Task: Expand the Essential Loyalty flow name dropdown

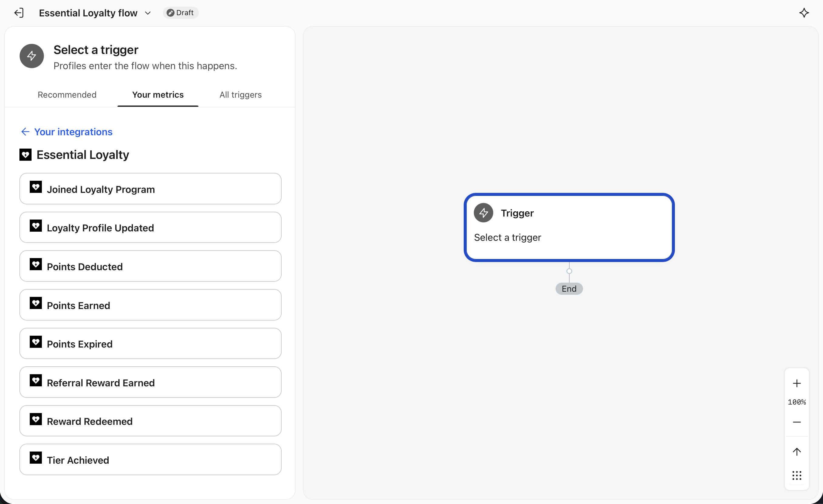Action: (147, 13)
